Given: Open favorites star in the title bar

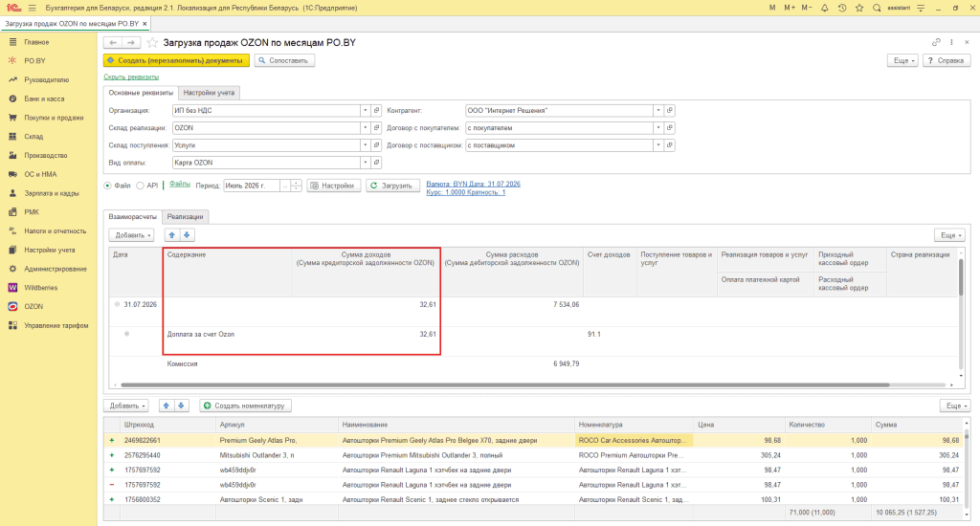Looking at the screenshot, I should (x=859, y=8).
